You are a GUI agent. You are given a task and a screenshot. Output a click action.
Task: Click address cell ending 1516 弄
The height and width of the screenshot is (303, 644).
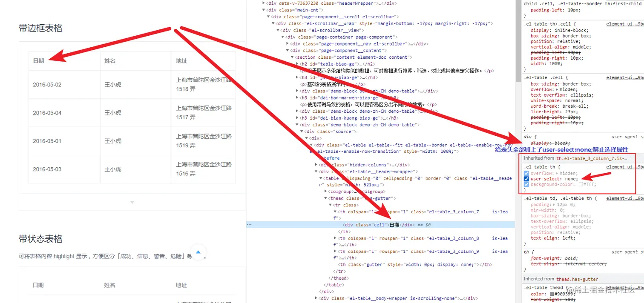pos(204,169)
